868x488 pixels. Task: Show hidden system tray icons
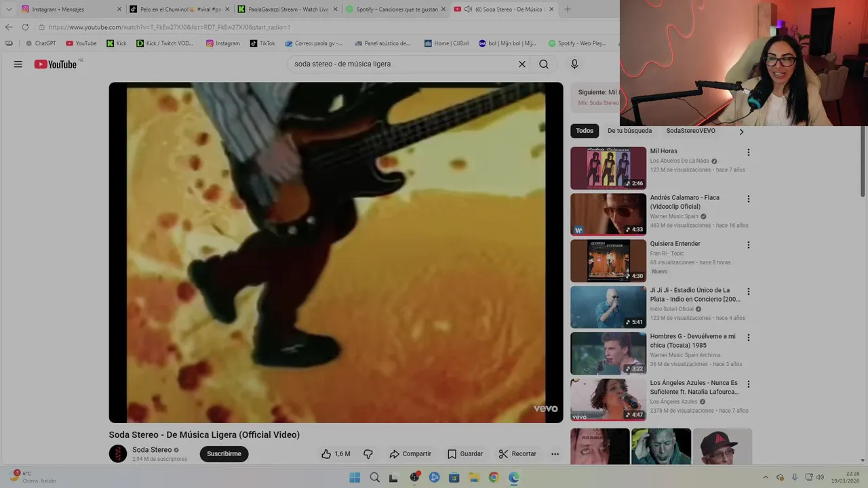tap(766, 477)
